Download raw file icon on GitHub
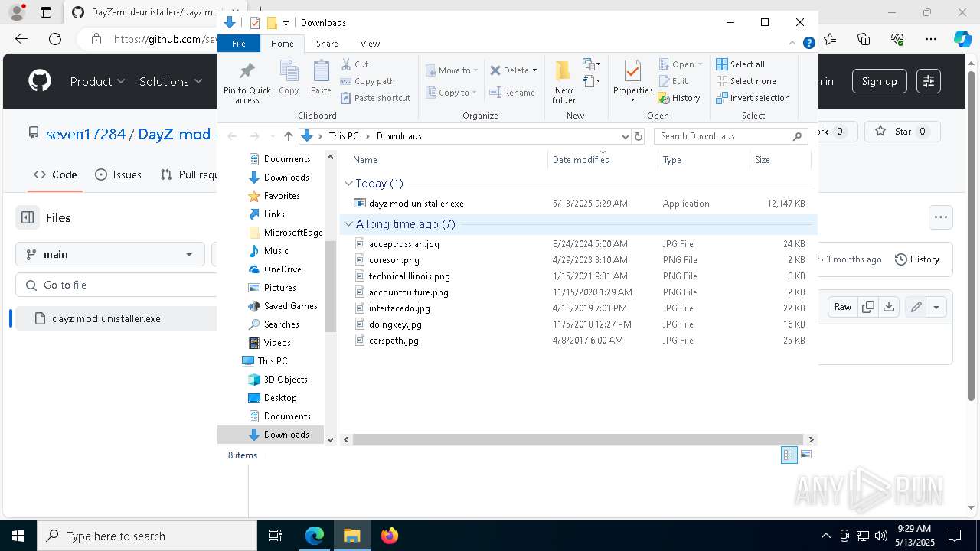The width and height of the screenshot is (980, 551). click(889, 307)
